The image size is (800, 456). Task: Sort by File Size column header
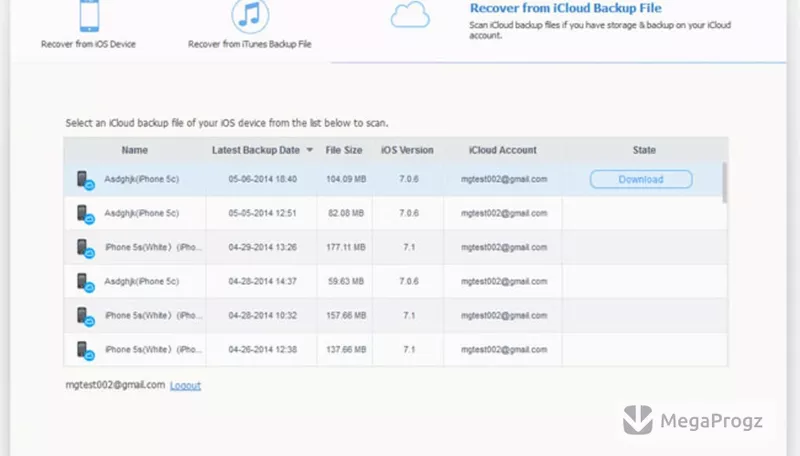344,150
